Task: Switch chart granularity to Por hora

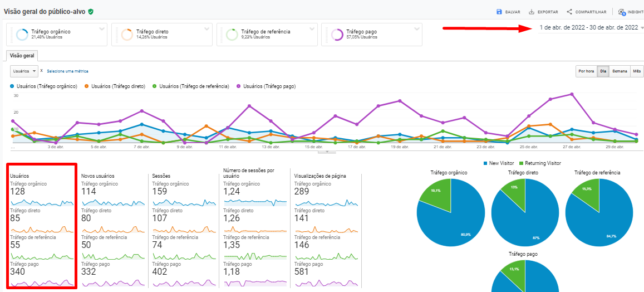Action: pyautogui.click(x=586, y=71)
